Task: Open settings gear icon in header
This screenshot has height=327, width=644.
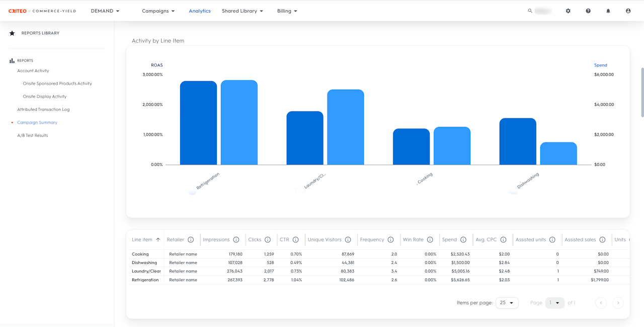Action: tap(568, 11)
